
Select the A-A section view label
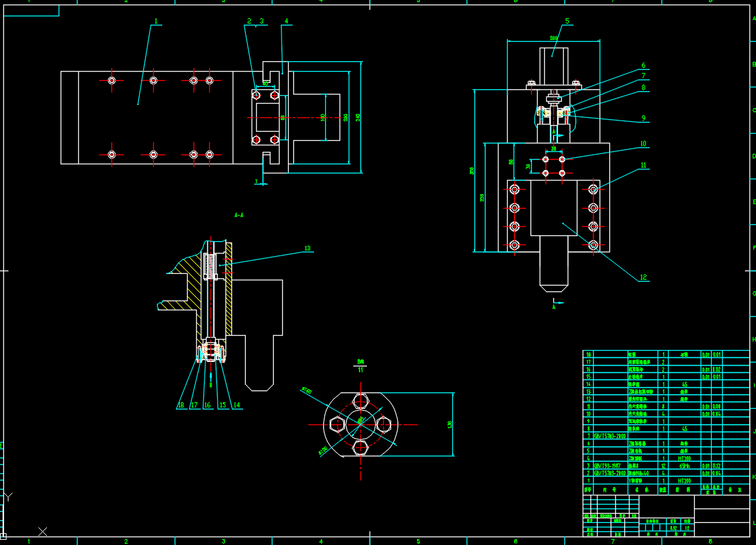tap(239, 214)
